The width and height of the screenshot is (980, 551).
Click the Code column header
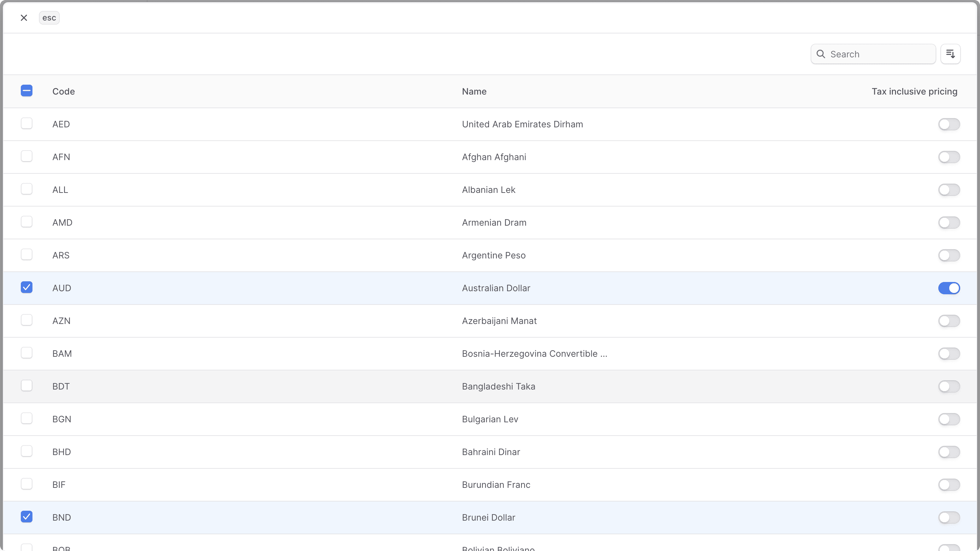64,91
